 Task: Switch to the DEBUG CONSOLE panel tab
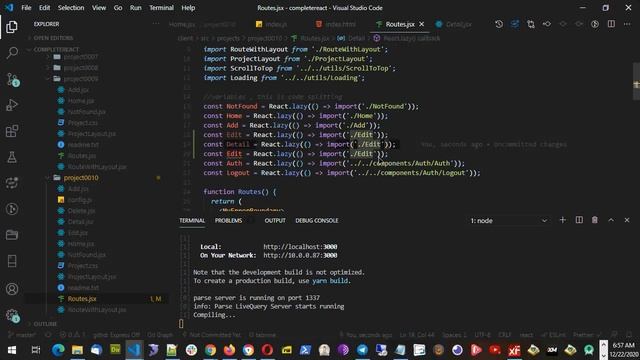[316, 220]
